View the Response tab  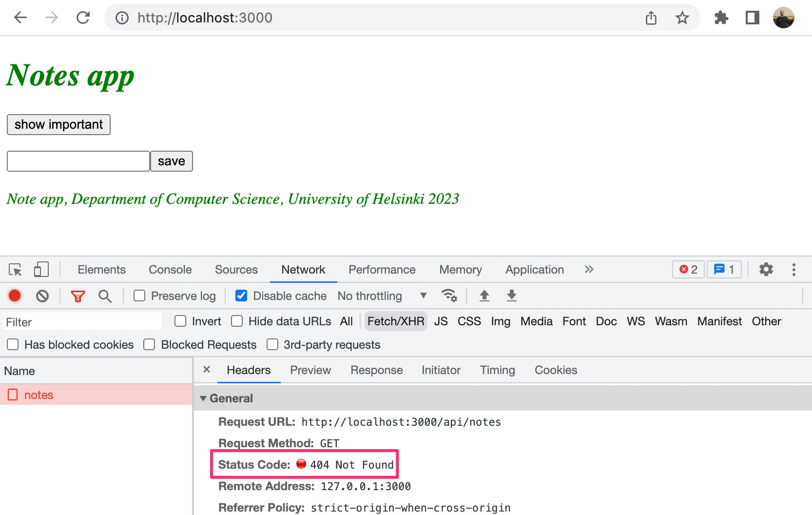click(376, 370)
